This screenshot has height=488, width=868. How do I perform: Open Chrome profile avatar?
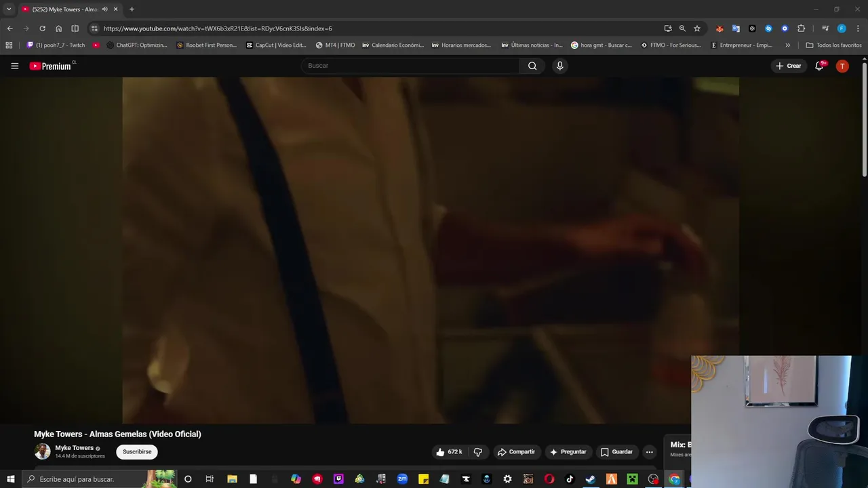(x=842, y=28)
